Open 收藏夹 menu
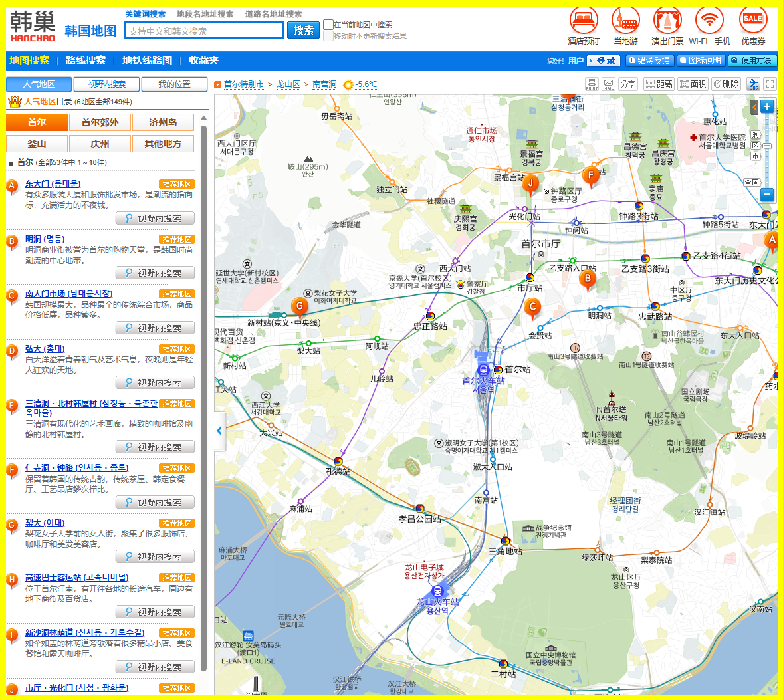783x700 pixels. tap(204, 60)
